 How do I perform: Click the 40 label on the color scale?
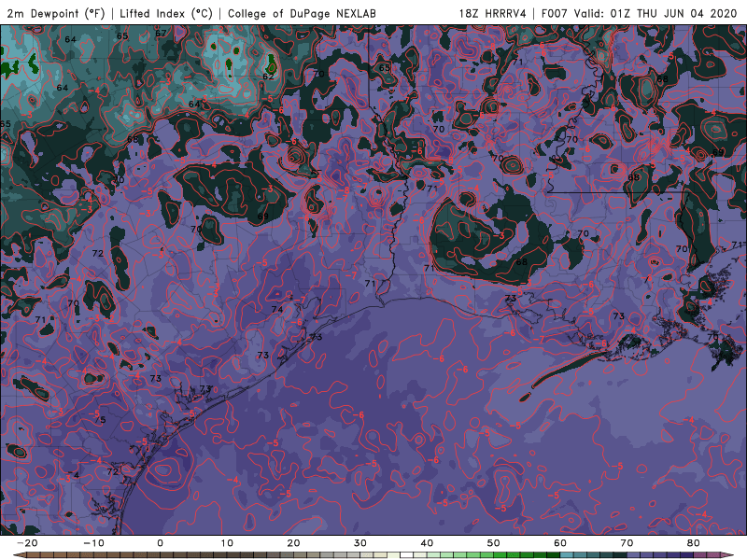pos(427,543)
